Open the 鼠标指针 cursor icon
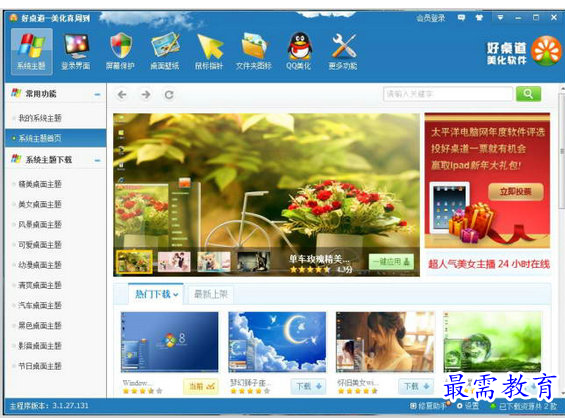The image size is (565, 418). (209, 52)
